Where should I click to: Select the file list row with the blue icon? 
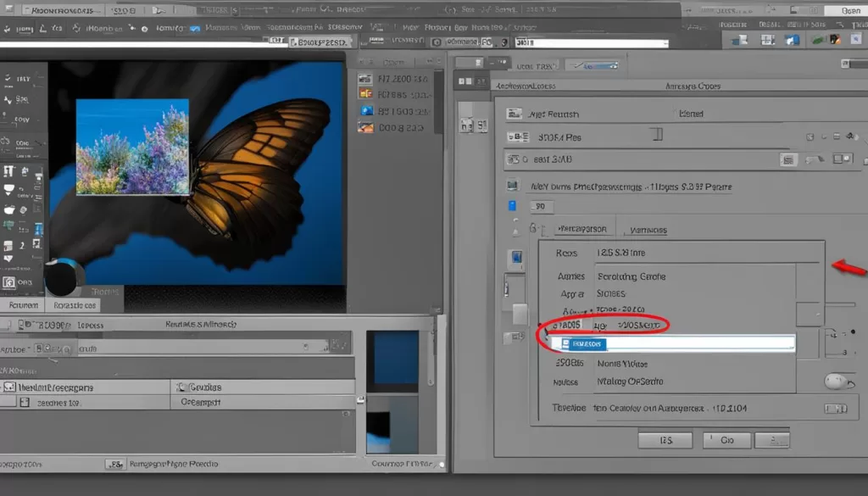394,111
